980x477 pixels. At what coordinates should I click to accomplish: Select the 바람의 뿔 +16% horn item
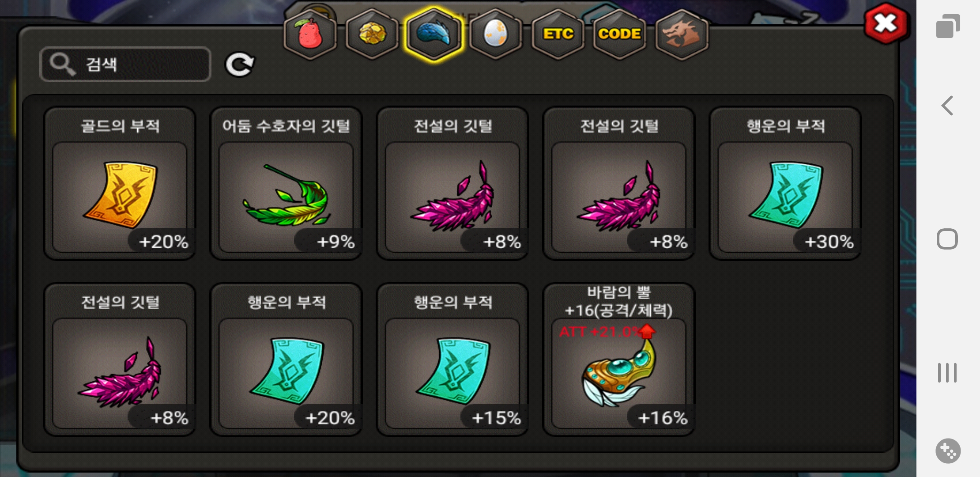(619, 360)
